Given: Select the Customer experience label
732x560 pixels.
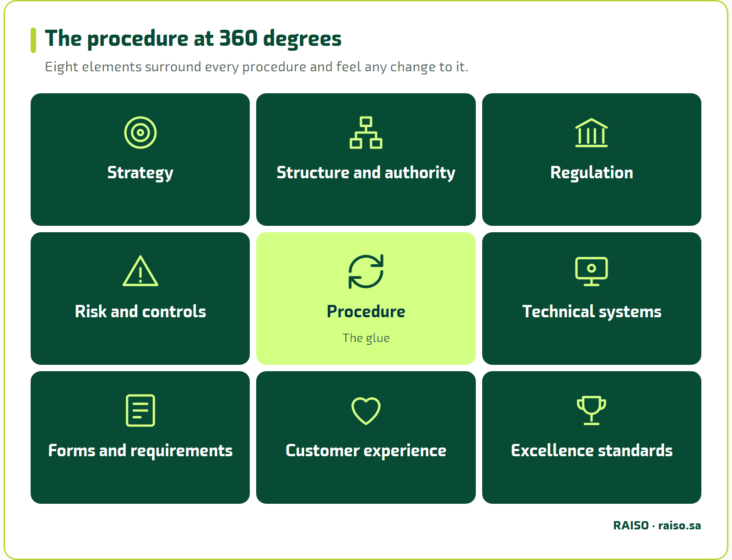Looking at the screenshot, I should tap(366, 451).
